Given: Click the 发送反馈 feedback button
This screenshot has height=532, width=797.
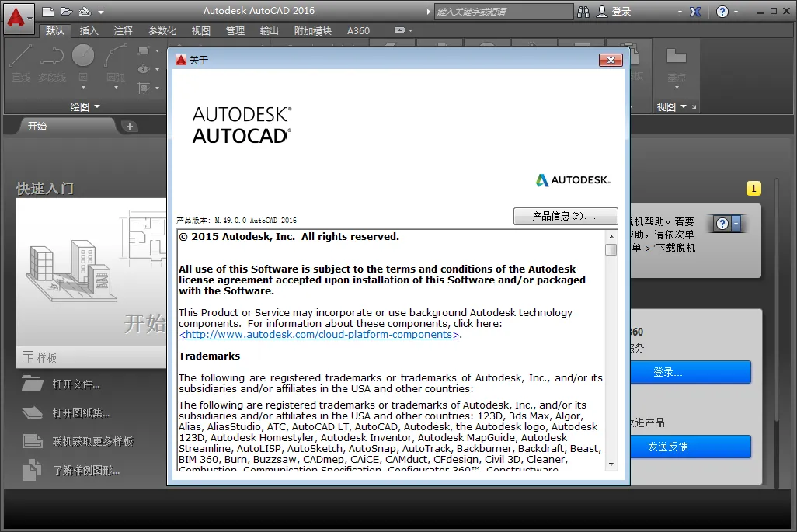Looking at the screenshot, I should [691, 447].
